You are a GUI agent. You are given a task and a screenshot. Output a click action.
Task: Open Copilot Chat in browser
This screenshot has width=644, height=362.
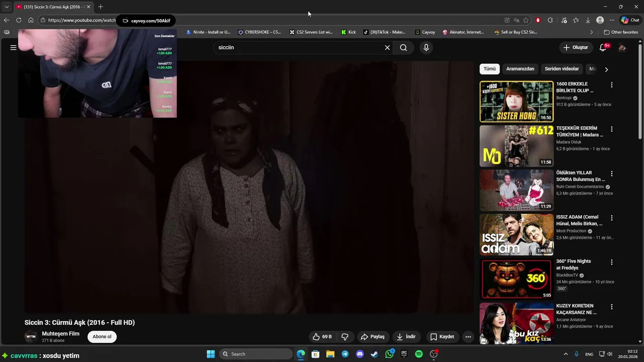(630, 20)
